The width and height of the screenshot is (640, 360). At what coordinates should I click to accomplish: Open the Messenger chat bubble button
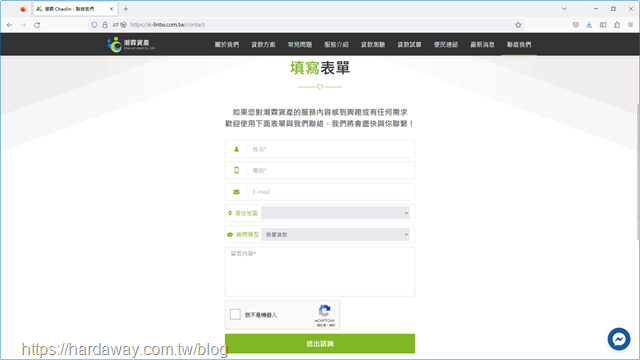coord(619,339)
